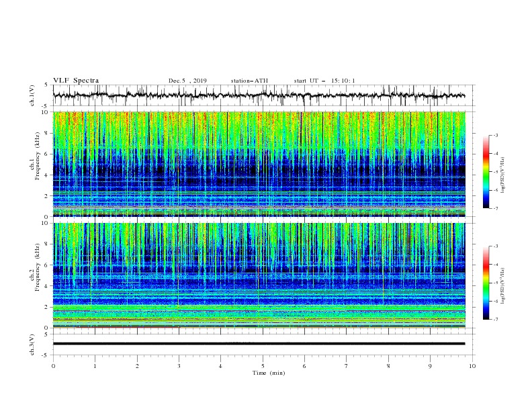Click time axis tick label '8'
The image size is (532, 411).
[388, 366]
